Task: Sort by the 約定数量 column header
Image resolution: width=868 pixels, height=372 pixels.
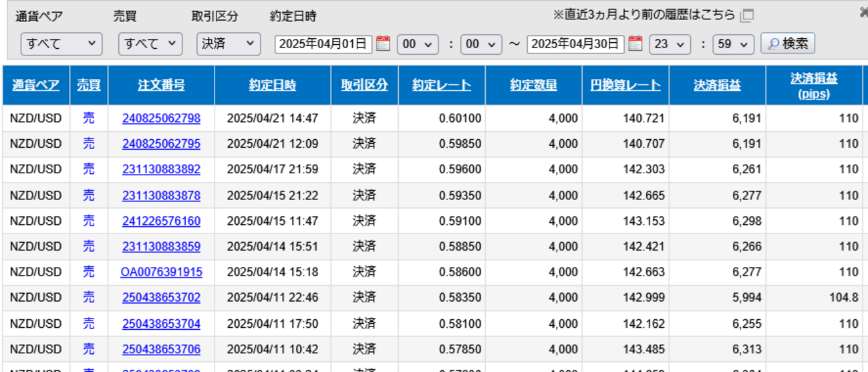Action: (533, 86)
